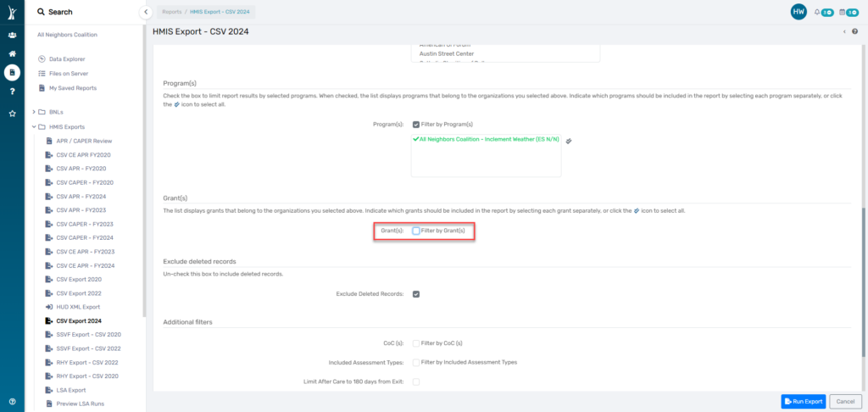Open the calendar reminders icon
The height and width of the screenshot is (412, 868).
tap(842, 12)
